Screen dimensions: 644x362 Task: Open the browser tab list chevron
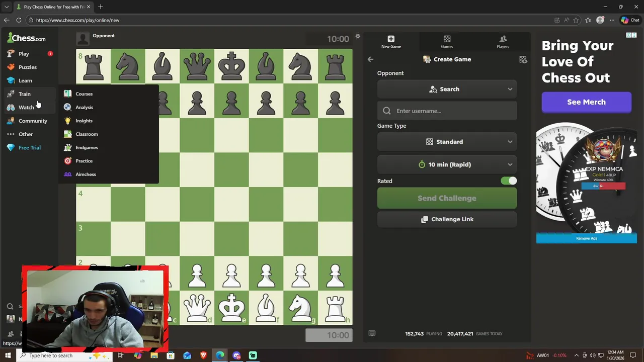pyautogui.click(x=7, y=7)
